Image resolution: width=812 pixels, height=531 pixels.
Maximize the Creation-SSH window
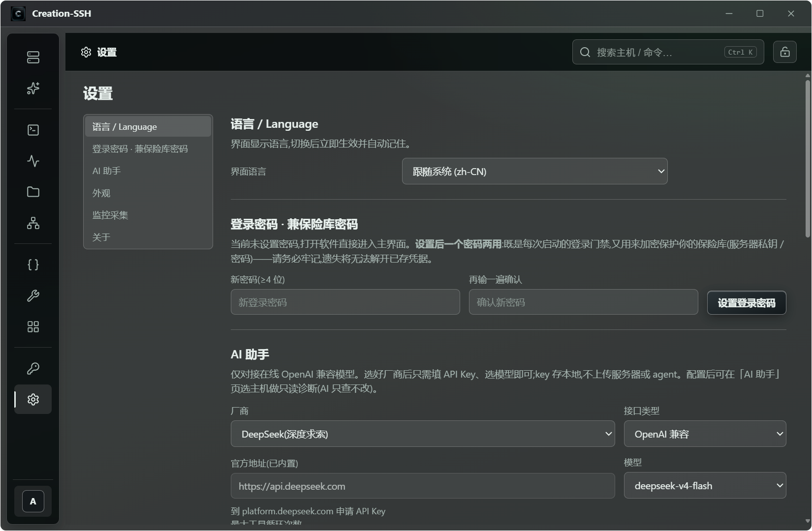pos(760,13)
